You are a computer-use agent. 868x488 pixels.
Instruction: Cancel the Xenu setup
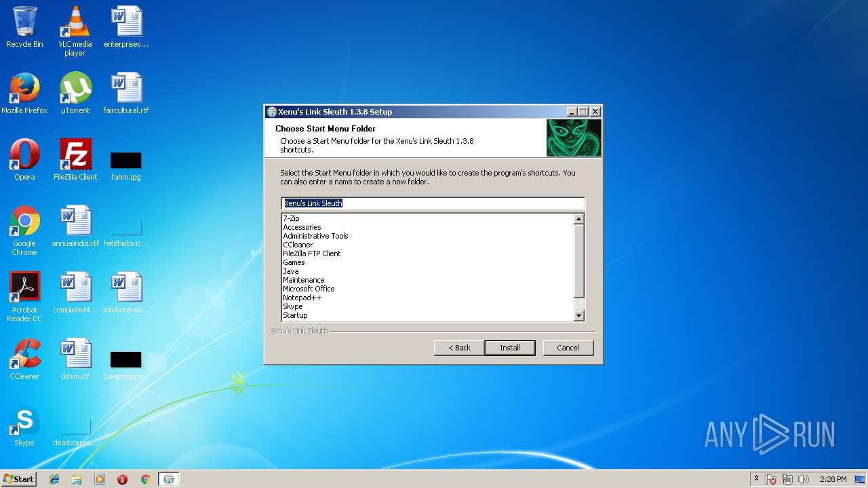coord(568,348)
